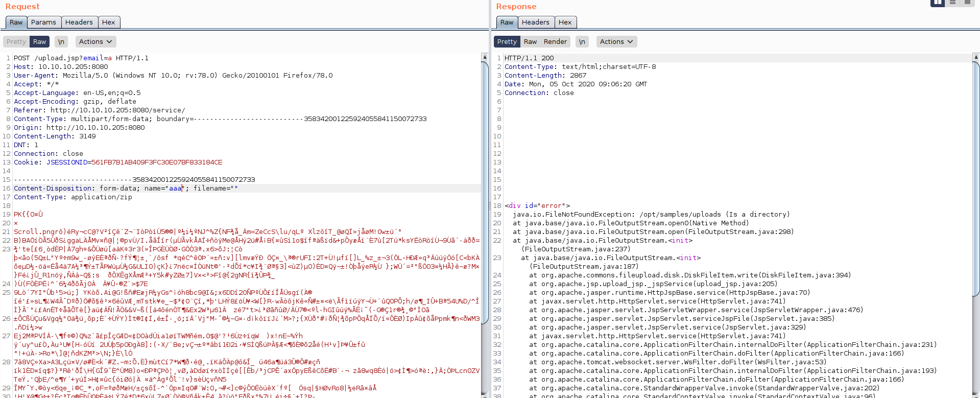Toggle newline display in request editor
This screenshot has height=398, width=980.
tap(61, 42)
